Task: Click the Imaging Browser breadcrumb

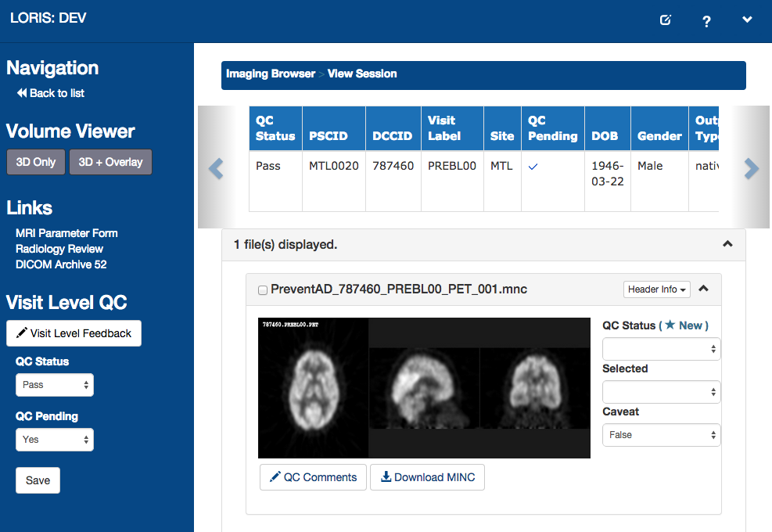Action: [270, 74]
